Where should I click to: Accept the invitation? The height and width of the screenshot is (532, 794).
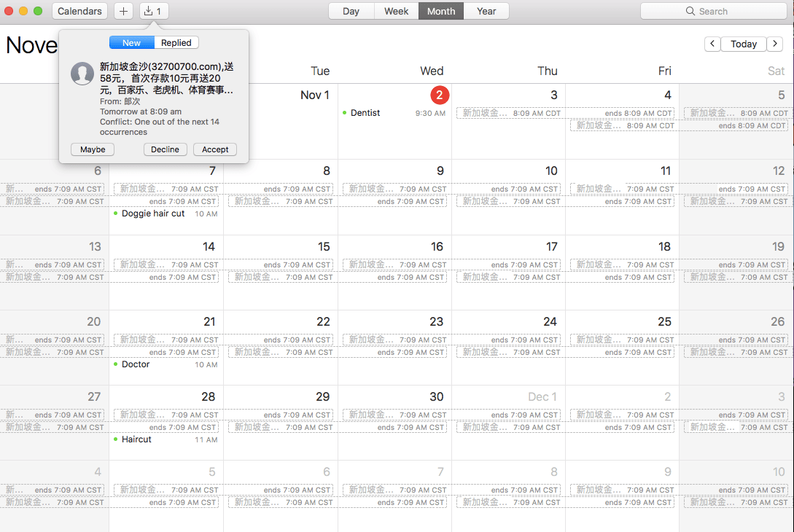point(215,149)
